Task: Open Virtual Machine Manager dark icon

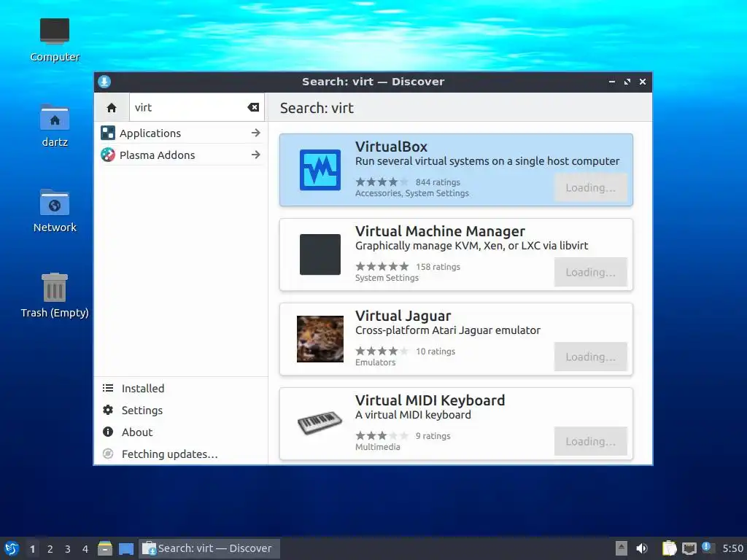Action: [320, 254]
